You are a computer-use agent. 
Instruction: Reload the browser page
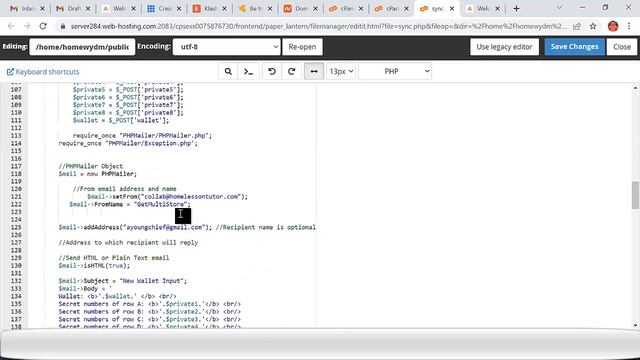point(43,26)
